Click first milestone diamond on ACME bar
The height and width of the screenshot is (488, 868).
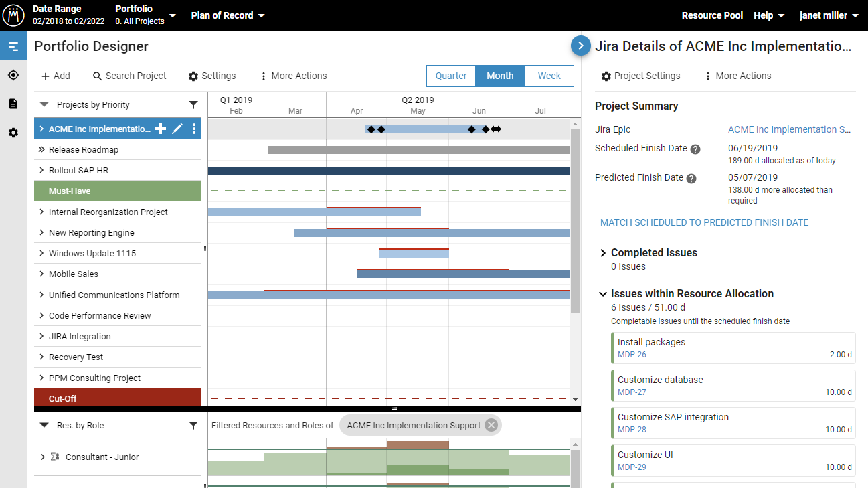pyautogui.click(x=371, y=129)
